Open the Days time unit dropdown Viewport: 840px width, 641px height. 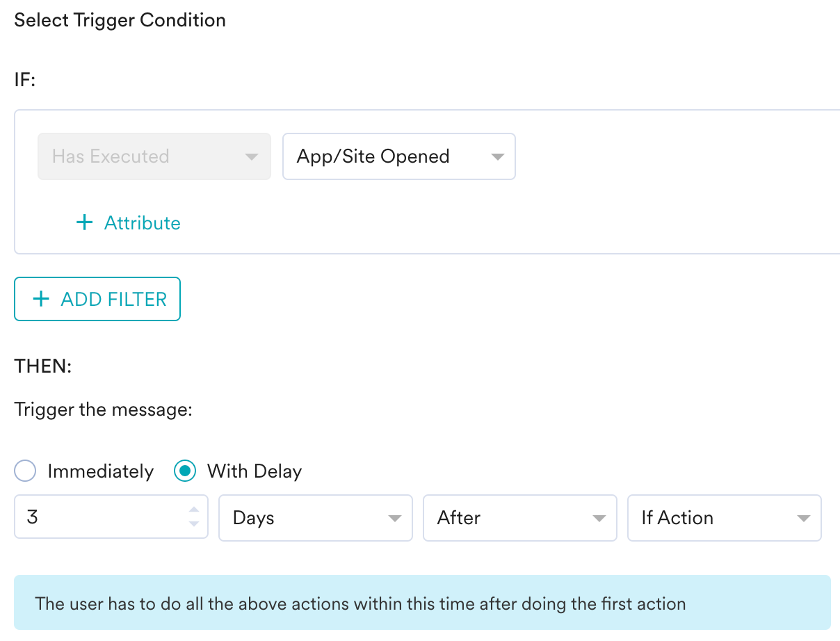coord(306,518)
